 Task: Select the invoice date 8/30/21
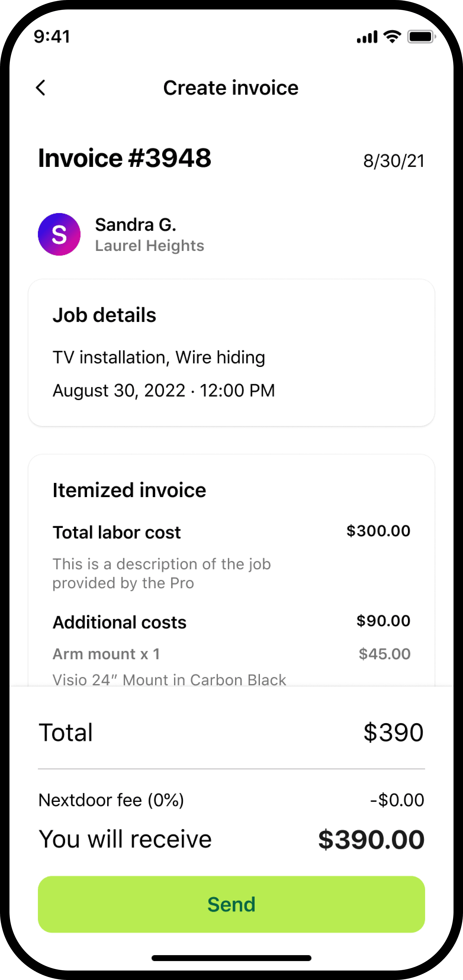394,161
